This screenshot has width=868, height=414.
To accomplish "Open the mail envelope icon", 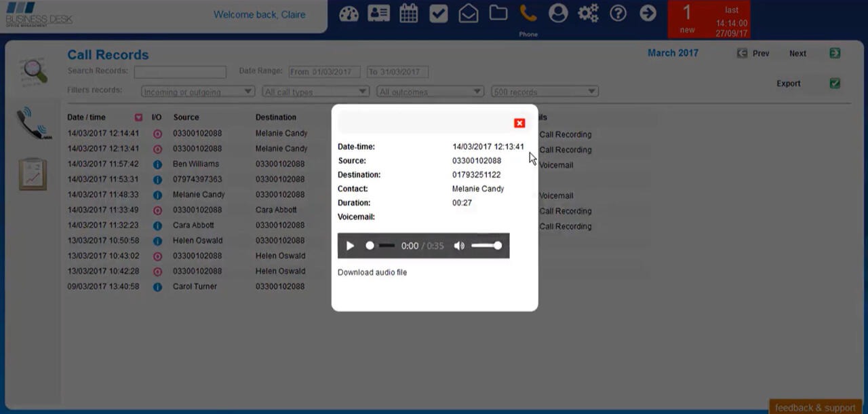I will pyautogui.click(x=469, y=14).
